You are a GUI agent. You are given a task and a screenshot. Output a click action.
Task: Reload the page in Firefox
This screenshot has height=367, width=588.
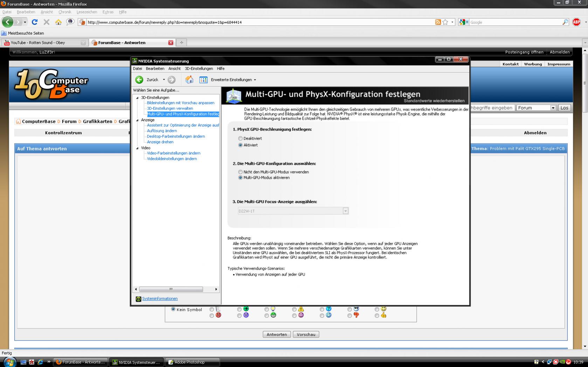(x=35, y=22)
